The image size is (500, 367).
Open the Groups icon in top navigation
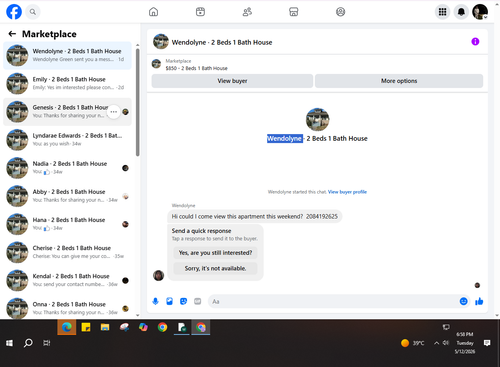[340, 12]
